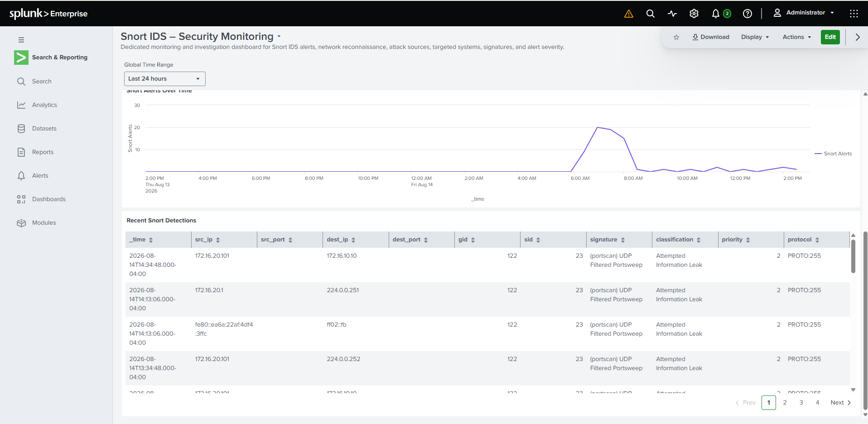Sort by classification column arrows
Image resolution: width=868 pixels, height=424 pixels.
[x=699, y=240]
